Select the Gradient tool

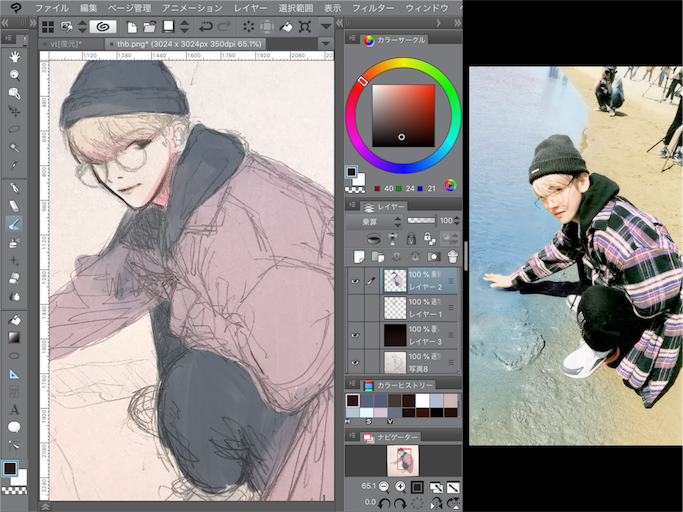(14, 337)
